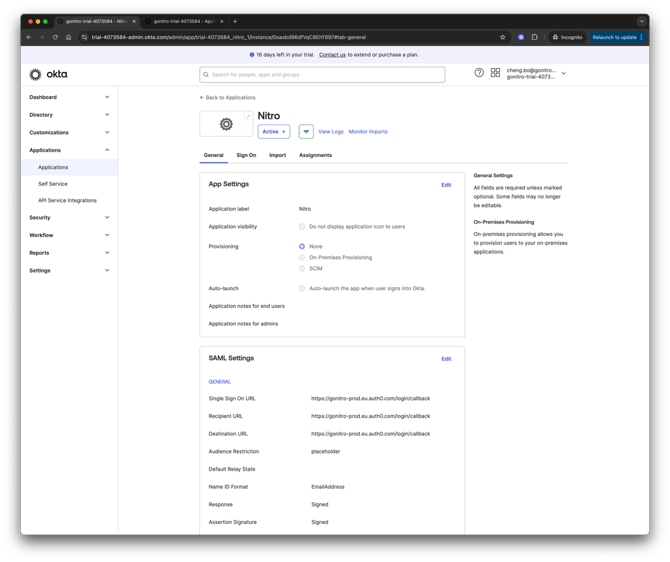Click the browser address bar URL

click(229, 37)
